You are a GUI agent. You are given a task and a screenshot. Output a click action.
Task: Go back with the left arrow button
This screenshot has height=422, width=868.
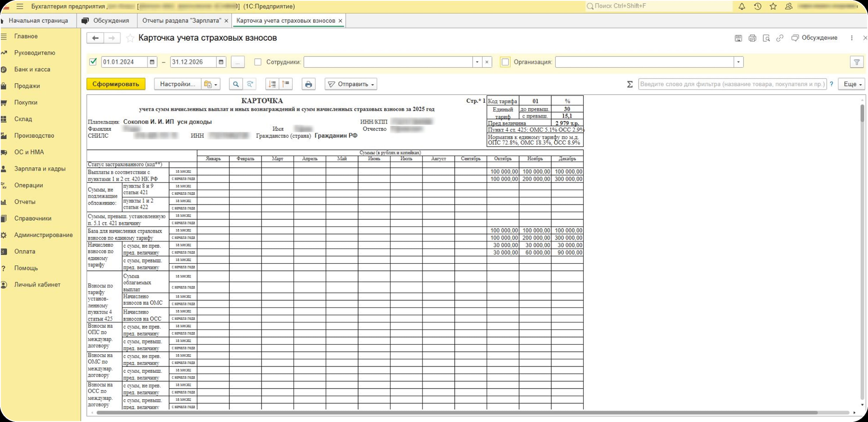tap(95, 38)
